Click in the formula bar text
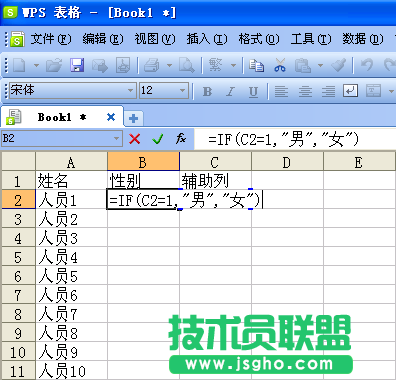The image size is (396, 380). click(x=284, y=139)
